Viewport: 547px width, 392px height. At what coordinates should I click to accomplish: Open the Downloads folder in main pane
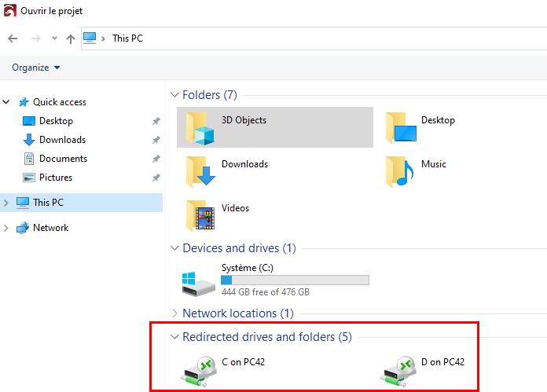coord(227,171)
